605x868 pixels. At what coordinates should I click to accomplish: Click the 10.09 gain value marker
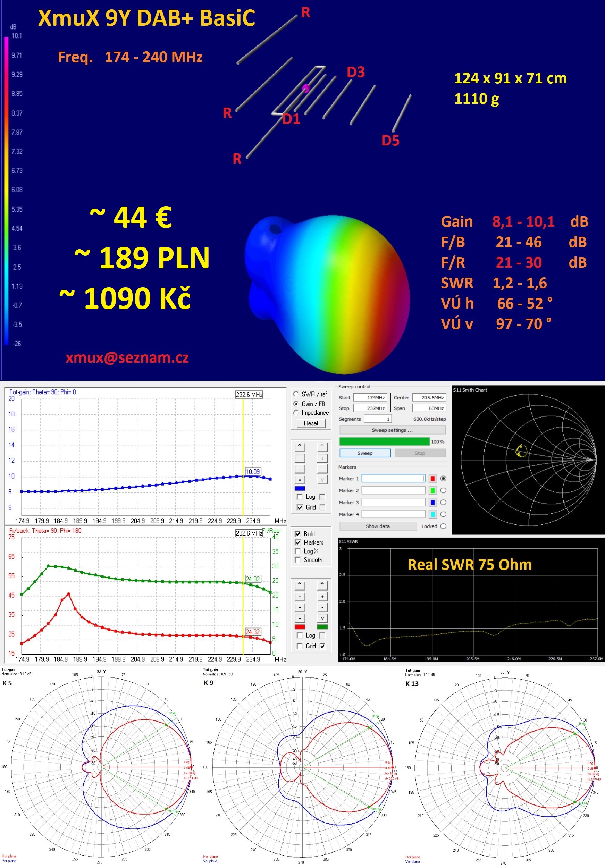pos(253,471)
